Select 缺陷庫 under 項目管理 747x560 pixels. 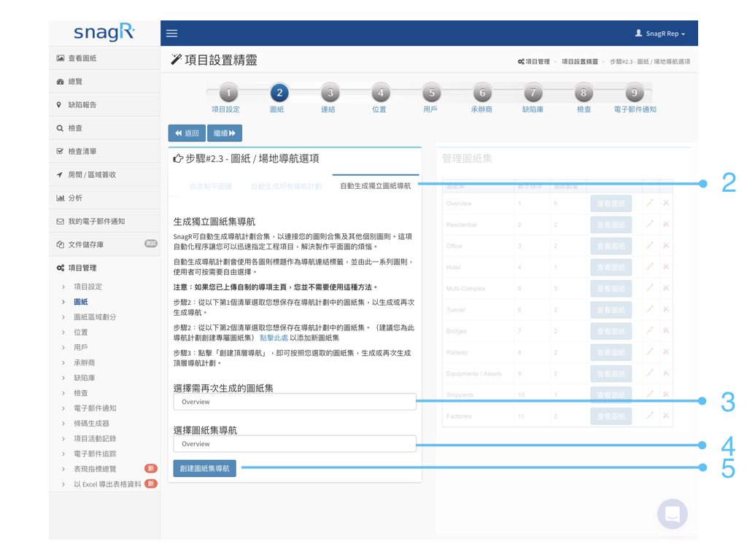point(85,378)
